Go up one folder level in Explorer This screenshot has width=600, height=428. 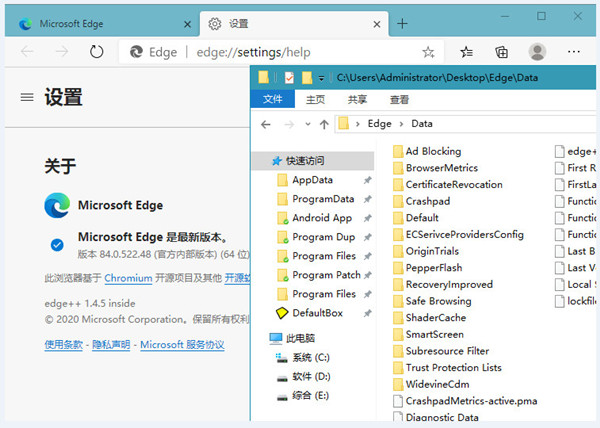[323, 124]
